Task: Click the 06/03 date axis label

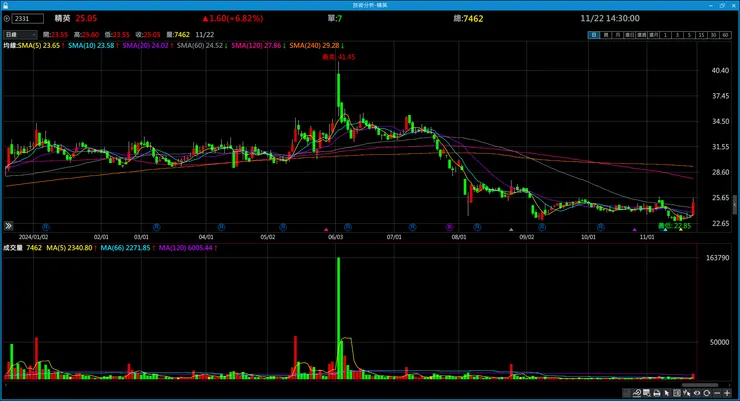Action: coord(336,237)
